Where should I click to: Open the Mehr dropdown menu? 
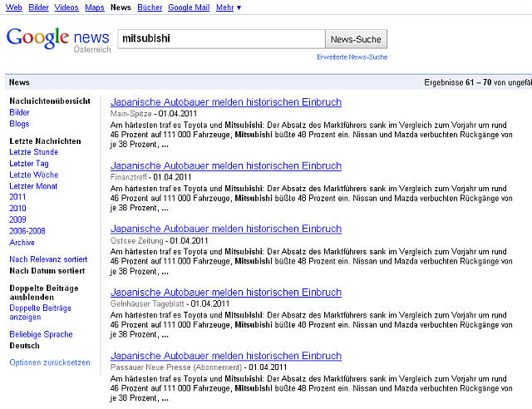[x=227, y=7]
